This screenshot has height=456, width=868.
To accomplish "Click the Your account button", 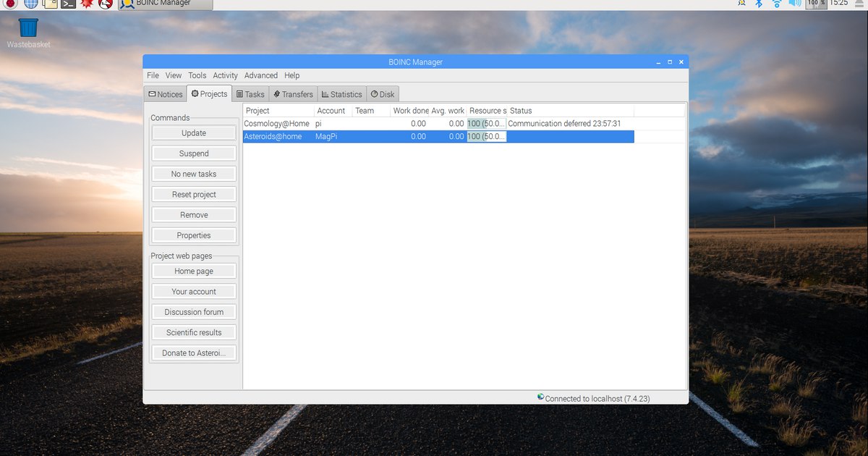I will point(194,292).
